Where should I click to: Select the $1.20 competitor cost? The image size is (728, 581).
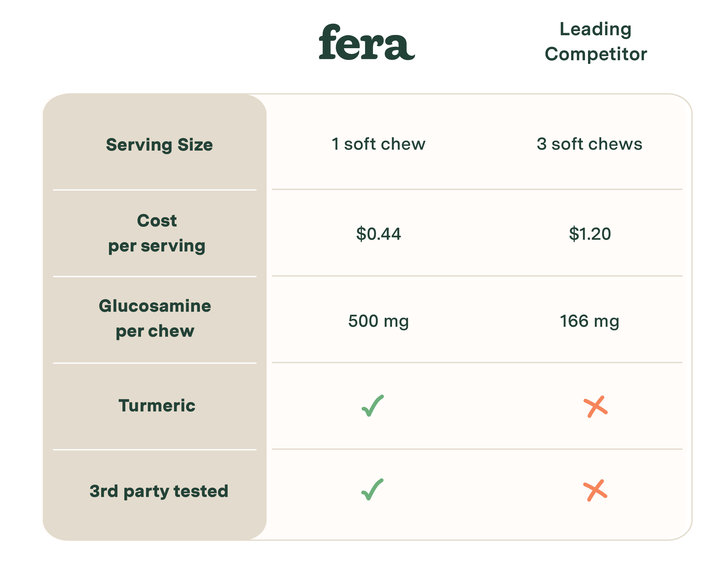590,234
